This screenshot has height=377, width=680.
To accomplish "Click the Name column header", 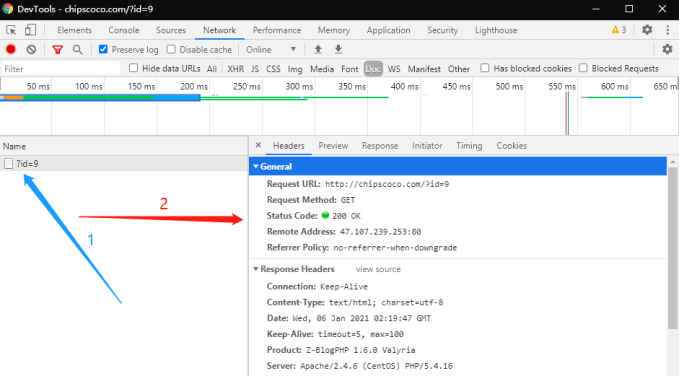I will coord(124,146).
